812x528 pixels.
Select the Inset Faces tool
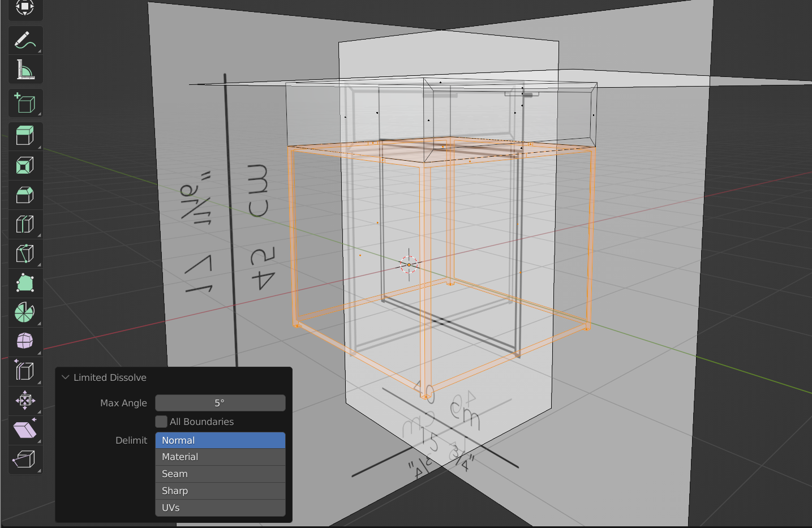25,166
